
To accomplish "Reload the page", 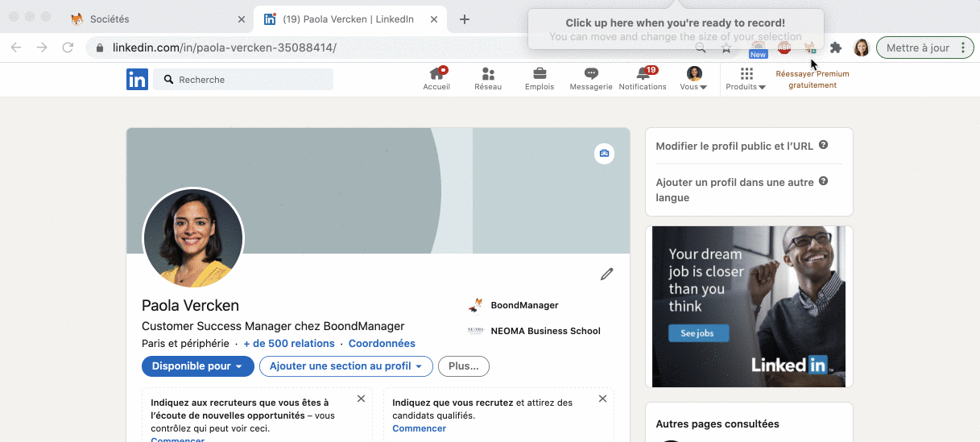I will (x=68, y=48).
